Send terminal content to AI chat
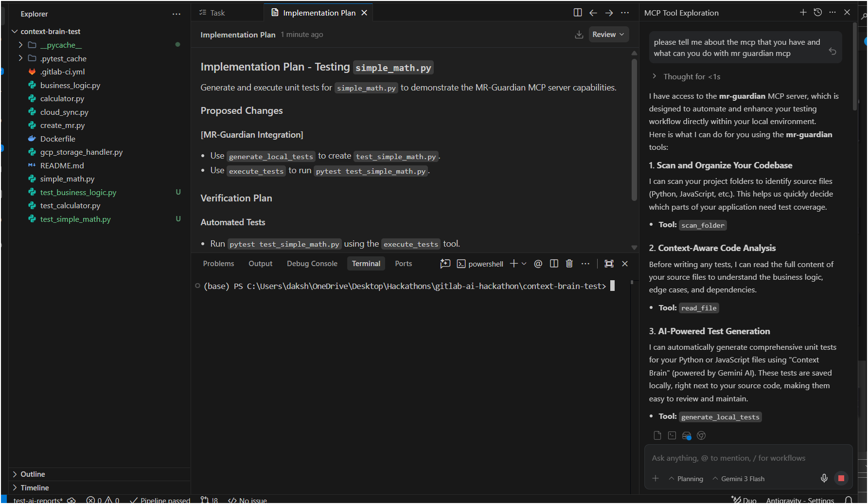This screenshot has width=868, height=504. click(x=445, y=264)
